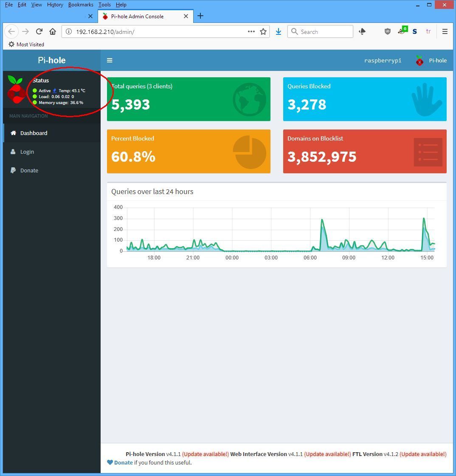Open a new browser tab
Image resolution: width=456 pixels, height=476 pixels.
pyautogui.click(x=200, y=16)
